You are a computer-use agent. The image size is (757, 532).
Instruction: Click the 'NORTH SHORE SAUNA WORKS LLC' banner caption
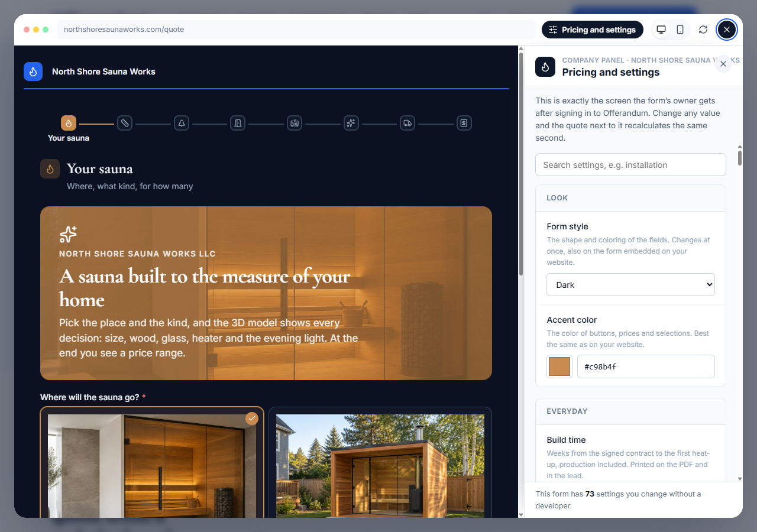click(137, 254)
